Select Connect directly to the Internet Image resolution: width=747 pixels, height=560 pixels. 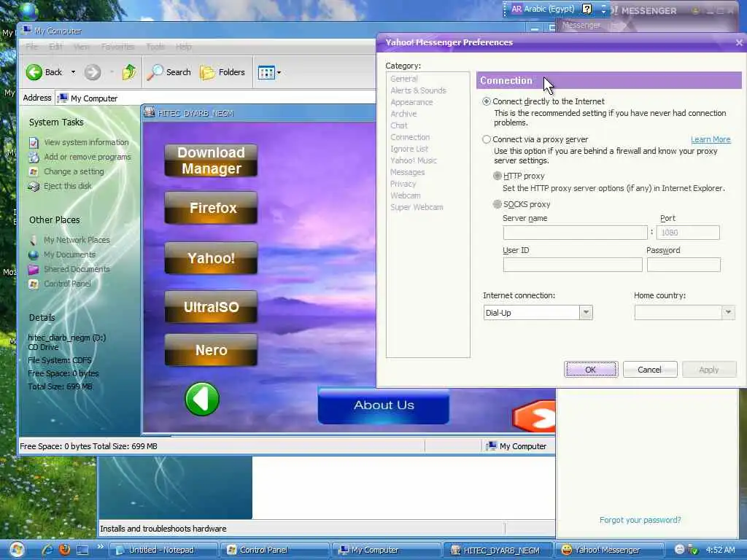[x=487, y=101]
